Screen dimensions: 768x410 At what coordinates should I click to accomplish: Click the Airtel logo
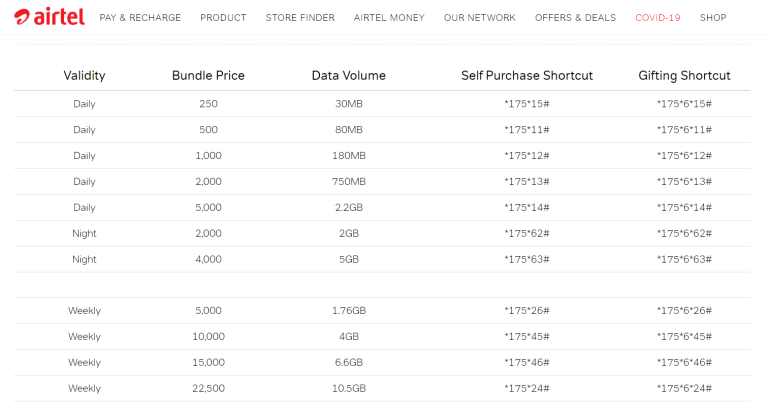pos(49,17)
